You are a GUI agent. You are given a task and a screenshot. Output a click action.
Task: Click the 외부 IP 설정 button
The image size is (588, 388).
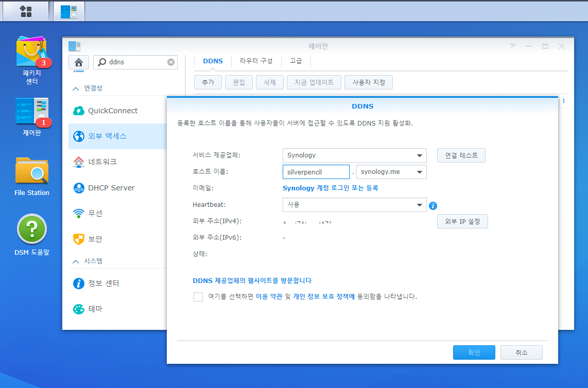tap(462, 221)
